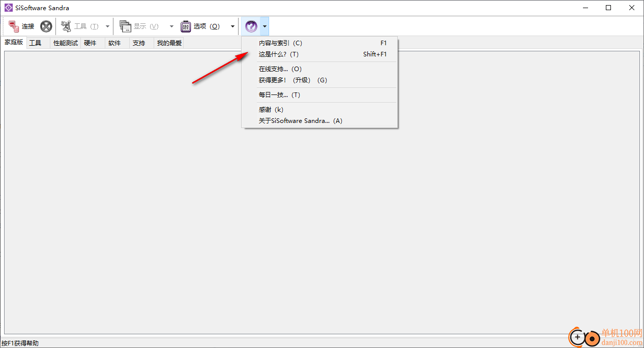644x348 pixels.
Task: Choose 内容与索引 (C) menu entry
Action: coord(320,43)
